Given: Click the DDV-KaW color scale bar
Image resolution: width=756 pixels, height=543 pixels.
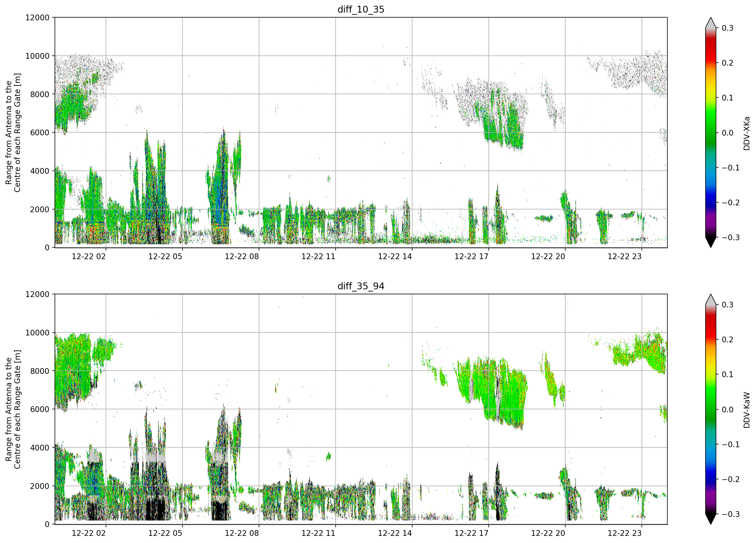Looking at the screenshot, I should coord(711,409).
